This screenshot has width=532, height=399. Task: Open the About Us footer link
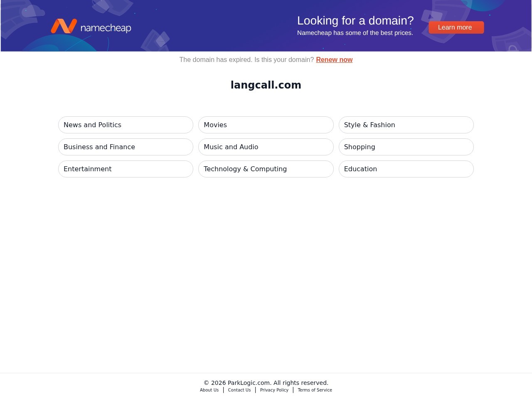(209, 390)
